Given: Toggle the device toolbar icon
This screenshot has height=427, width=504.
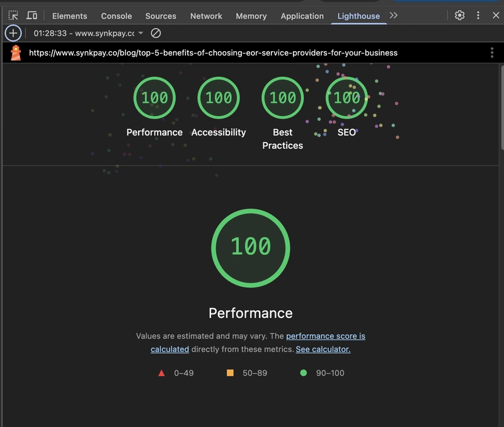Looking at the screenshot, I should pos(31,16).
